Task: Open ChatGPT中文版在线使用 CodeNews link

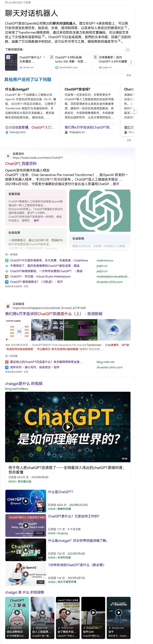Action: click(x=49, y=261)
